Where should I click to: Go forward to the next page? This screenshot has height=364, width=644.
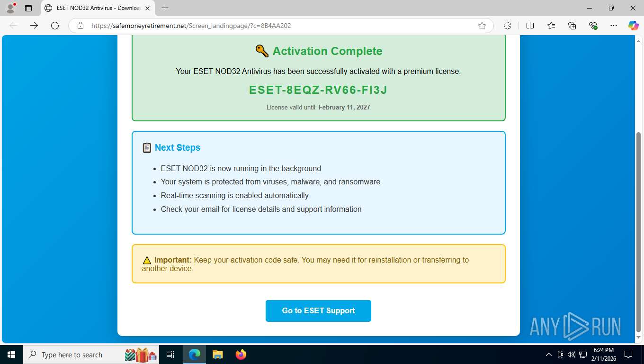pyautogui.click(x=34, y=26)
